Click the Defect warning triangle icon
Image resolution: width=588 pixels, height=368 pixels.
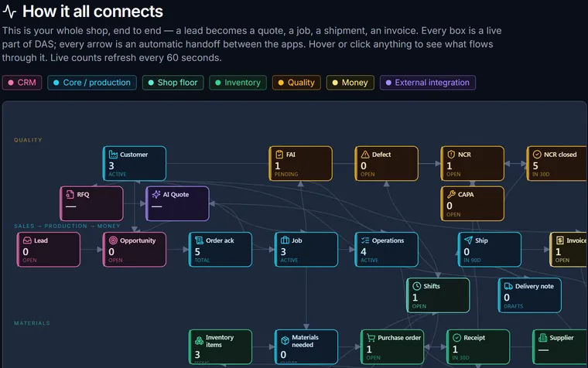[365, 155]
